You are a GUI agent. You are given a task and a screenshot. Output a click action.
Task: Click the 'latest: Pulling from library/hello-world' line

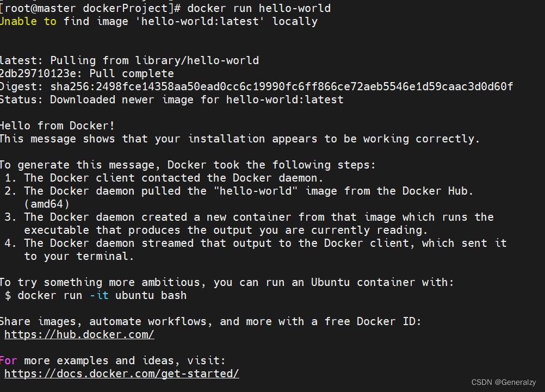[x=129, y=60]
